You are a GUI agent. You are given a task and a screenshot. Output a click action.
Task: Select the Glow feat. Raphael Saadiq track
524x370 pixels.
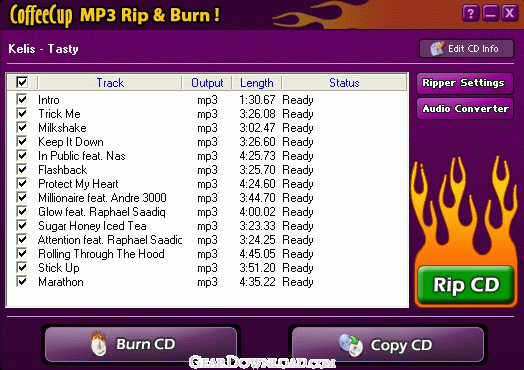102,212
